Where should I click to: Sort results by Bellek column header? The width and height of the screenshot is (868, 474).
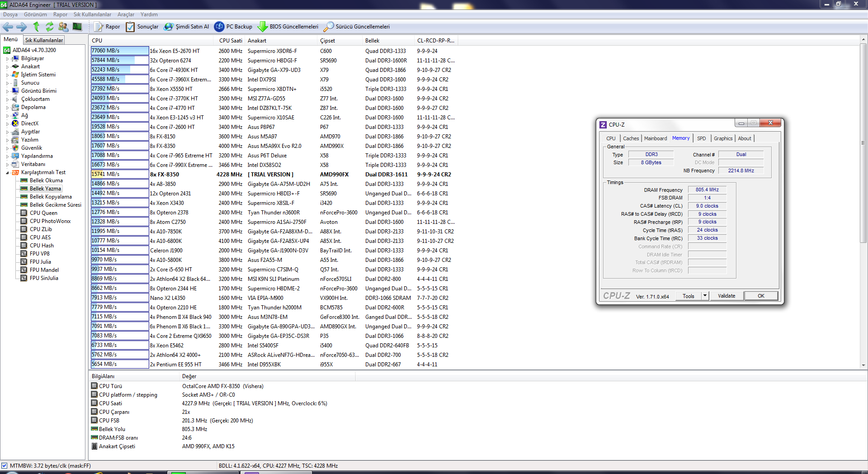point(388,41)
